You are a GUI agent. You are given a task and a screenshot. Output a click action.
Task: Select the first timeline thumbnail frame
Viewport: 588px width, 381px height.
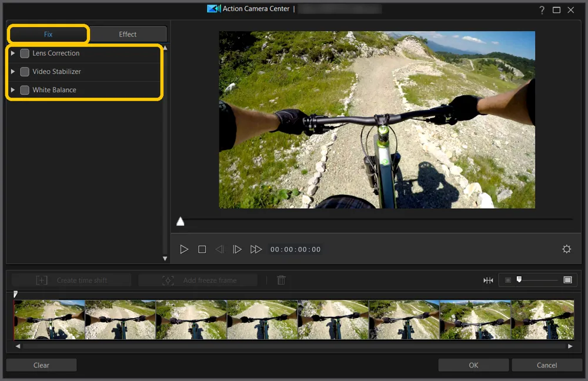pos(49,319)
